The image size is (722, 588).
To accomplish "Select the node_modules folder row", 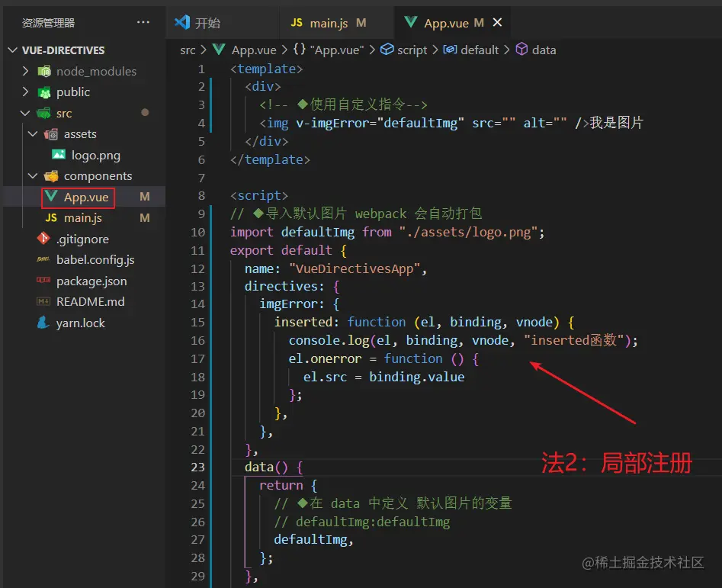I will (84, 71).
